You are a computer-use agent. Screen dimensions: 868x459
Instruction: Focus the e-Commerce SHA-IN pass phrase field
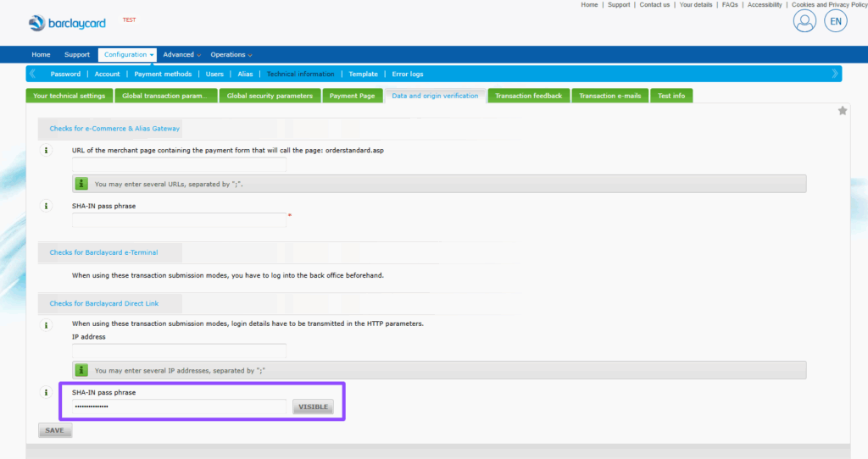[180, 220]
